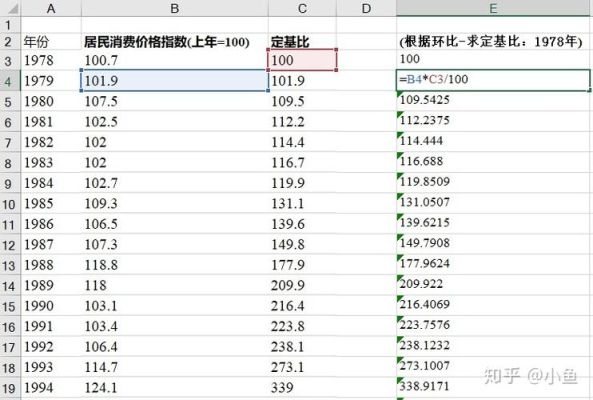Select the cell showing 338.9171

[x=493, y=386]
